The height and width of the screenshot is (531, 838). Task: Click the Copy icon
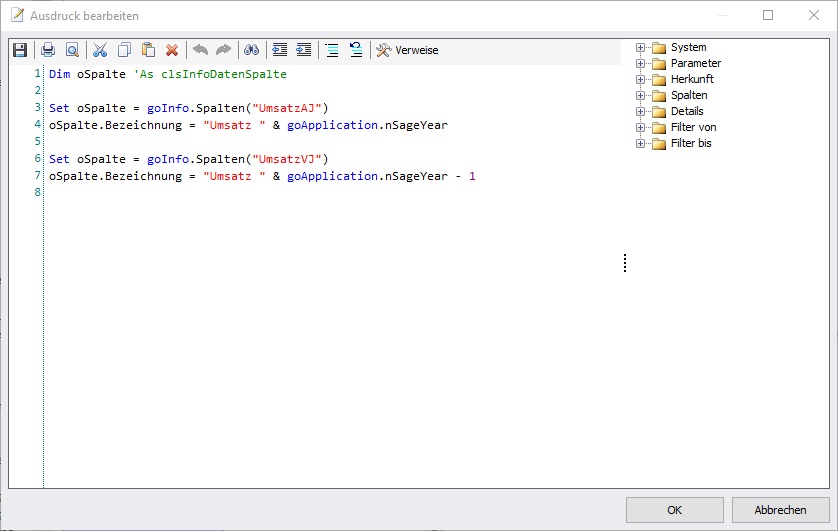point(124,50)
